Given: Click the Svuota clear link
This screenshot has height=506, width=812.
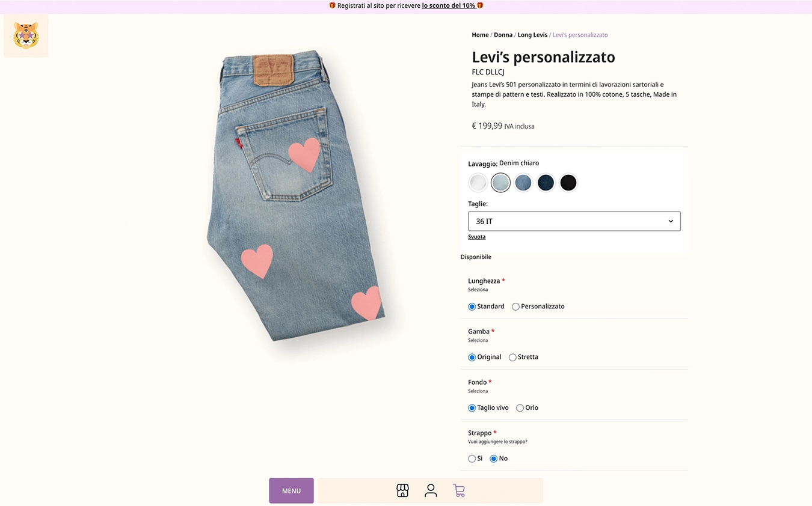Looking at the screenshot, I should click(476, 237).
